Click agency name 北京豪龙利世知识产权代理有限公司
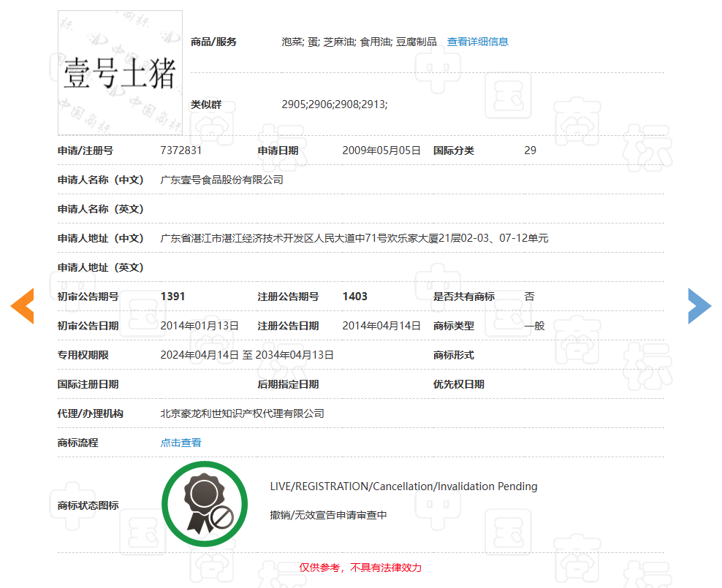 242,413
